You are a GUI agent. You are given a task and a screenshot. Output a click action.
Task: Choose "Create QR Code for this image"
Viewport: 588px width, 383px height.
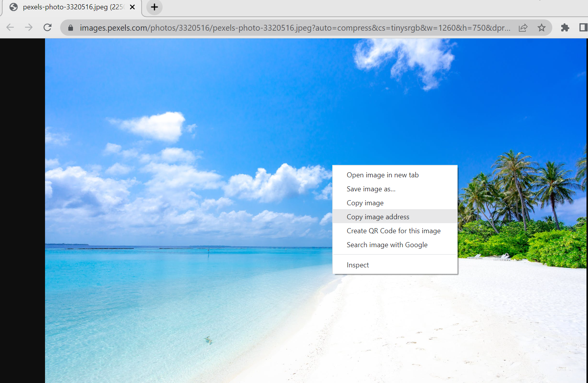(394, 231)
